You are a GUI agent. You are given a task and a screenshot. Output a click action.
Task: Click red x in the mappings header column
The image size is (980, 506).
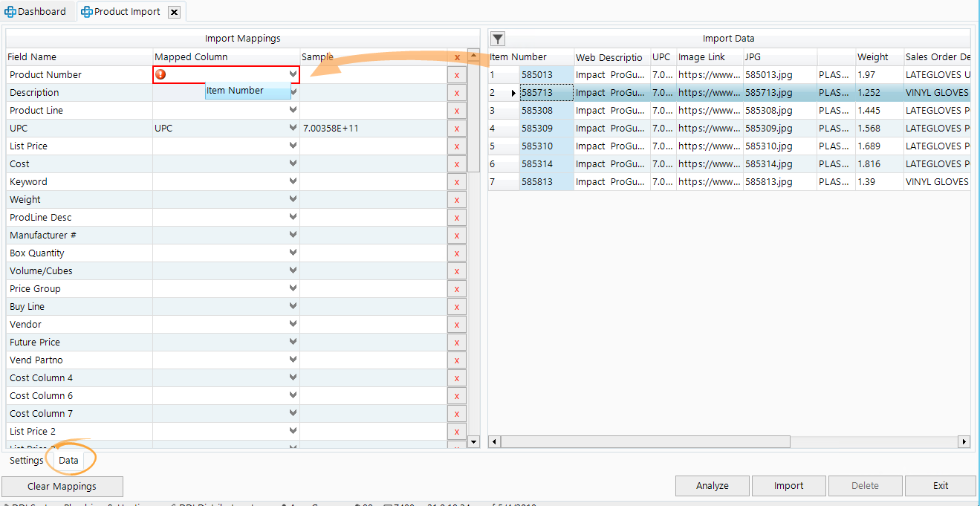click(456, 57)
